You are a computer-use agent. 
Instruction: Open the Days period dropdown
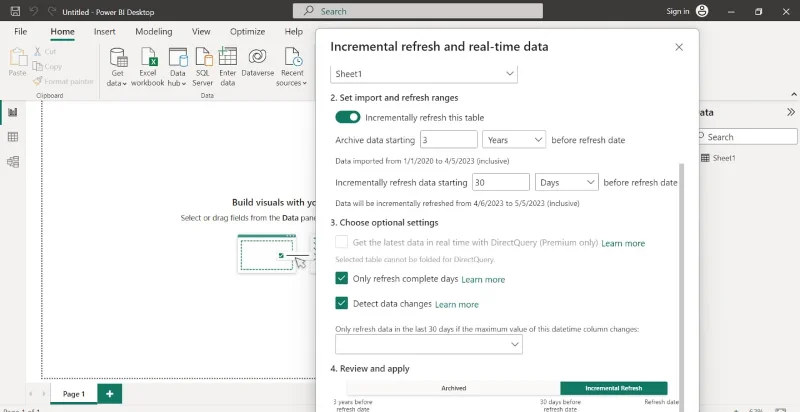pos(566,183)
